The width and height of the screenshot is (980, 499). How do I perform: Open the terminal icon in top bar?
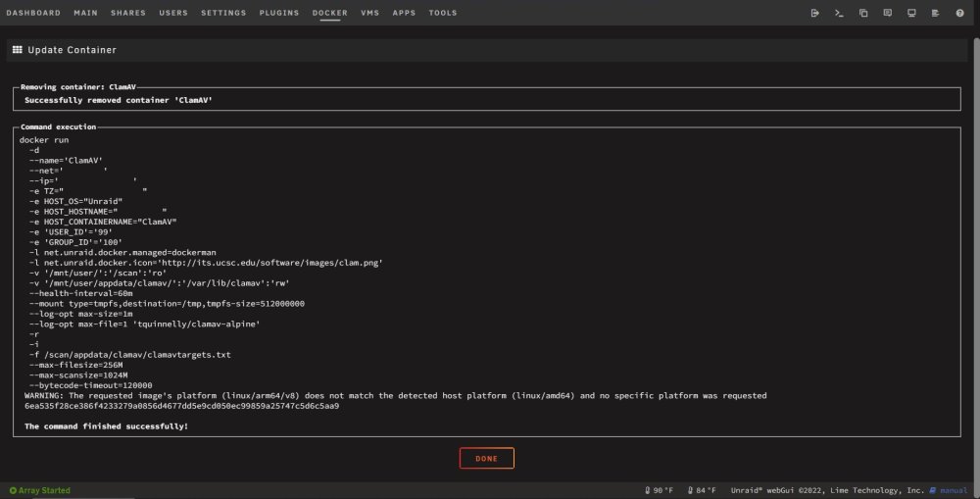(839, 13)
